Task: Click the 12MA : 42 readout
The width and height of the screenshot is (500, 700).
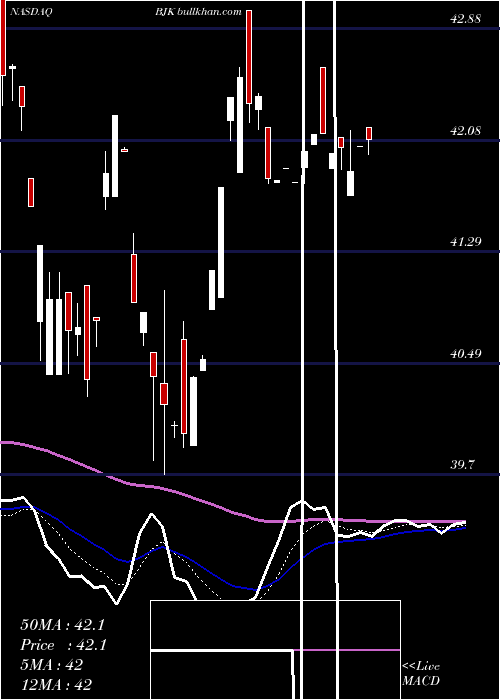Action: tap(56, 684)
